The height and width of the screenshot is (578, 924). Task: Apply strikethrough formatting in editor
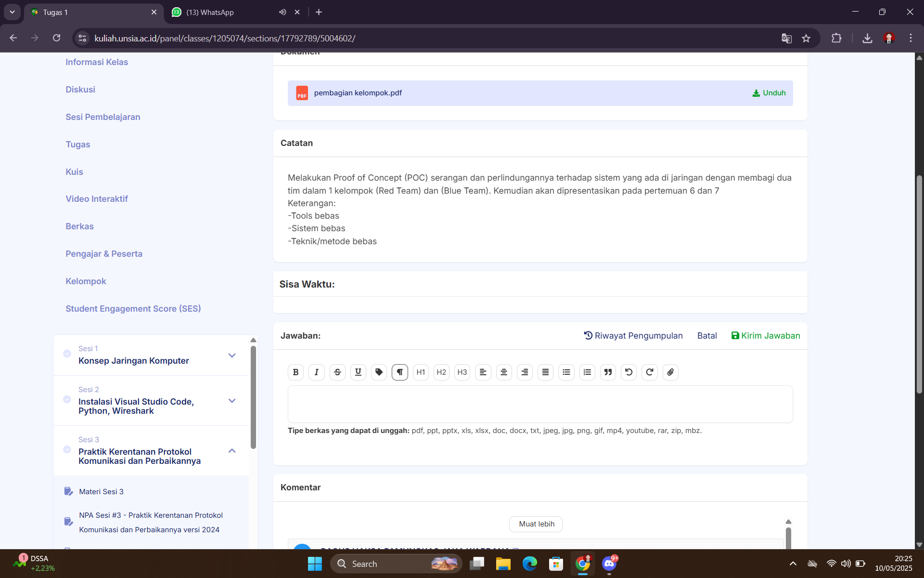coord(337,372)
